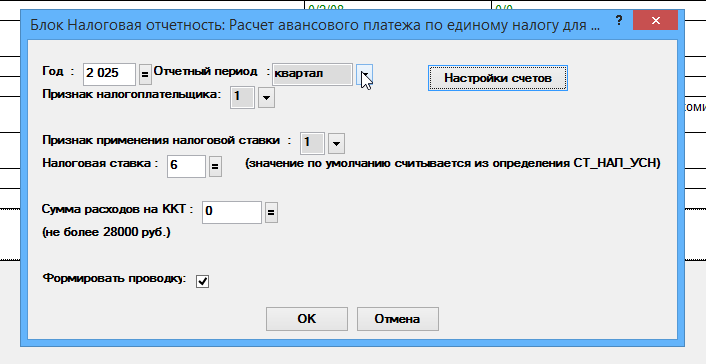The height and width of the screenshot is (364, 706).
Task: Click Признак применения налоговой ставки value box
Action: [312, 144]
